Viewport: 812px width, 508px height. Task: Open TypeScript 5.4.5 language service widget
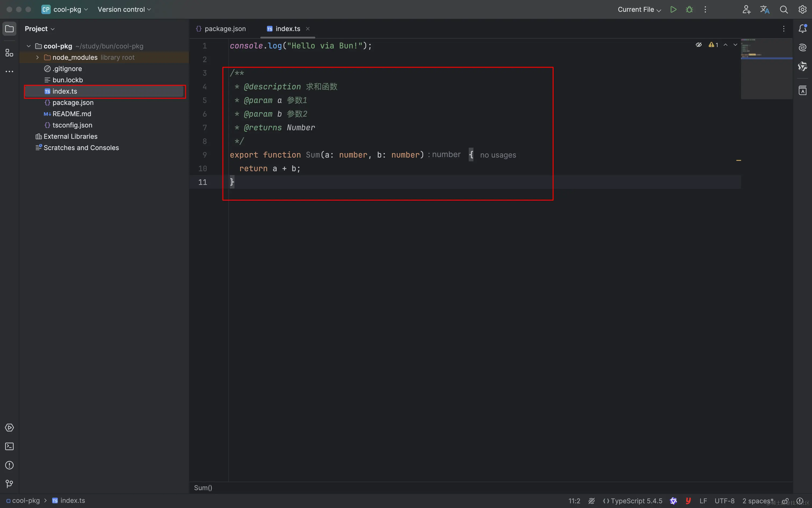pos(632,501)
